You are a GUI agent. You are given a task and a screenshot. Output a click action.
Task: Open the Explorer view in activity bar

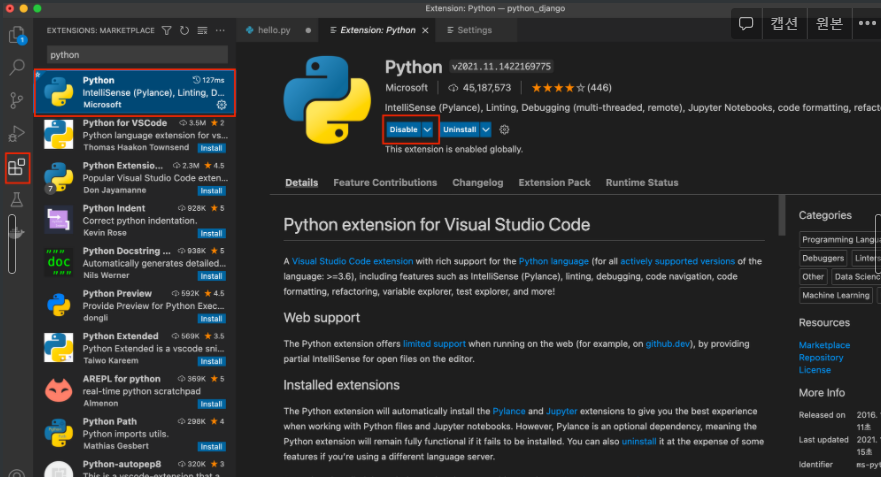17,35
